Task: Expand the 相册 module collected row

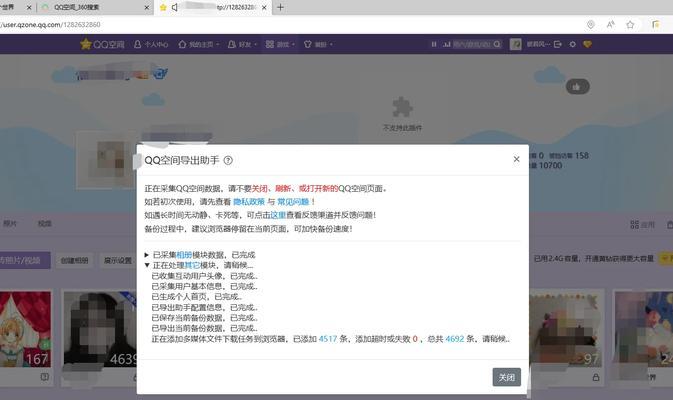Action: click(x=146, y=255)
